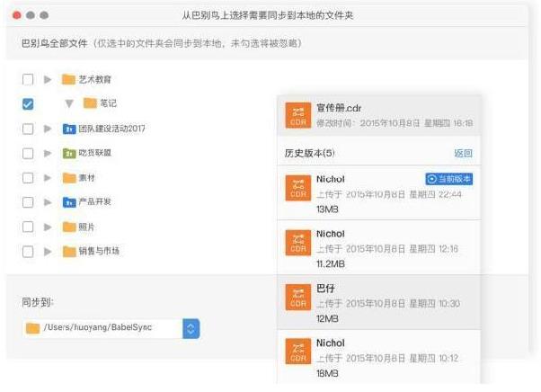Open the sync path dropdown for /Users/huoyang/BabelSync

[x=191, y=328]
